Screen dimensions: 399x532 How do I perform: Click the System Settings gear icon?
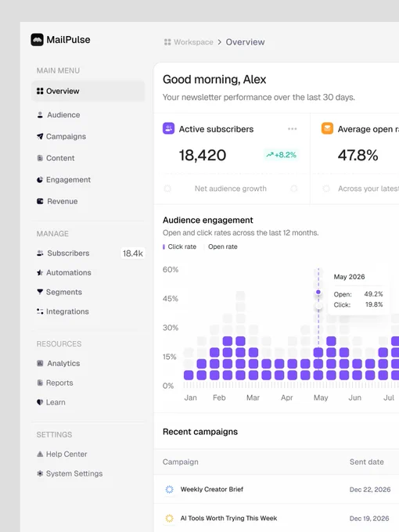point(40,473)
